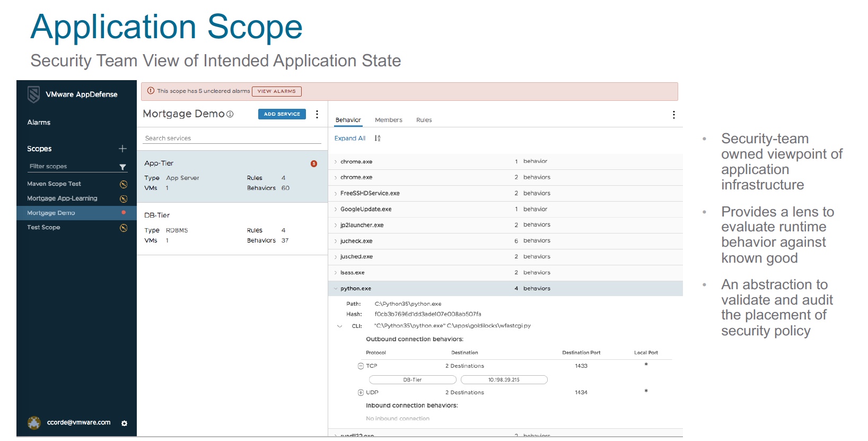The width and height of the screenshot is (868, 441).
Task: Collapse the python.exe behavior row
Action: (336, 289)
